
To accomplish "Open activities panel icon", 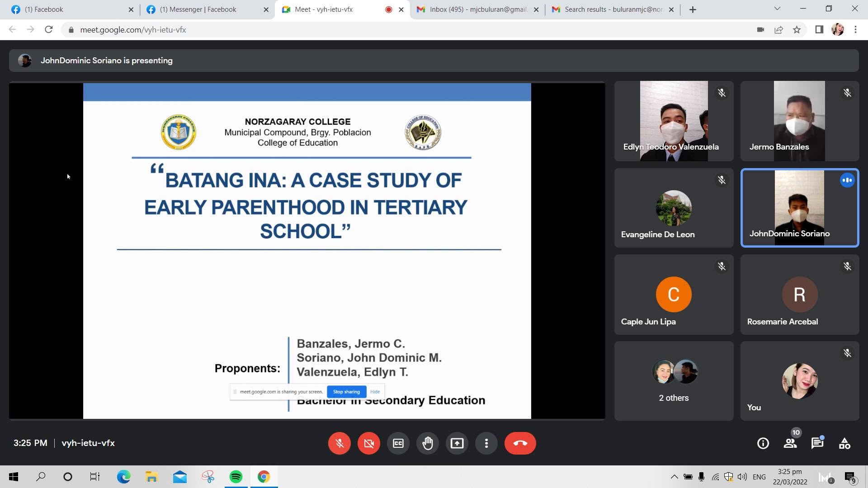I will point(844,443).
